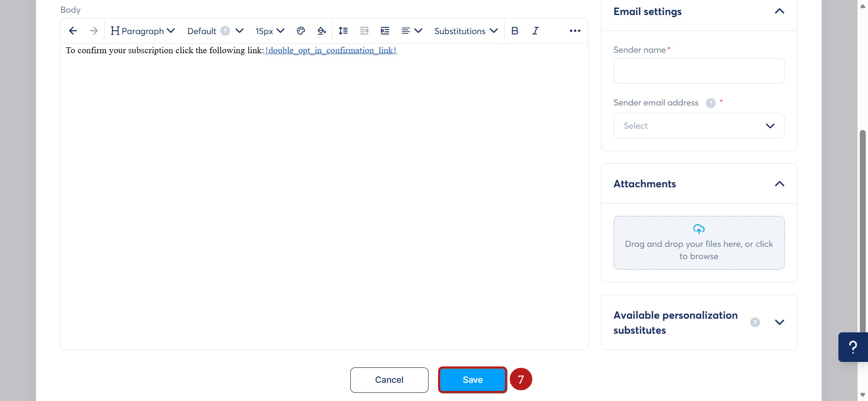Open more toolbar options (three dots)
This screenshot has width=868, height=401.
pyautogui.click(x=575, y=31)
